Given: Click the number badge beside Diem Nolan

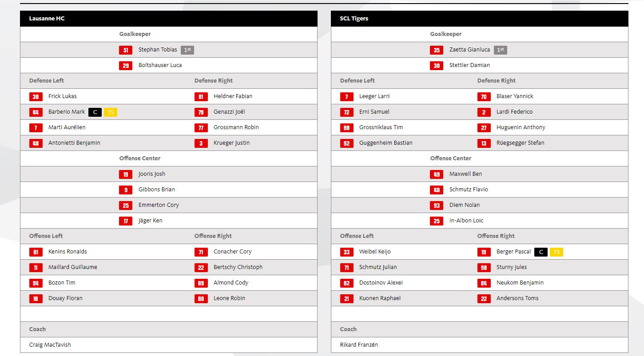Looking at the screenshot, I should tap(437, 206).
